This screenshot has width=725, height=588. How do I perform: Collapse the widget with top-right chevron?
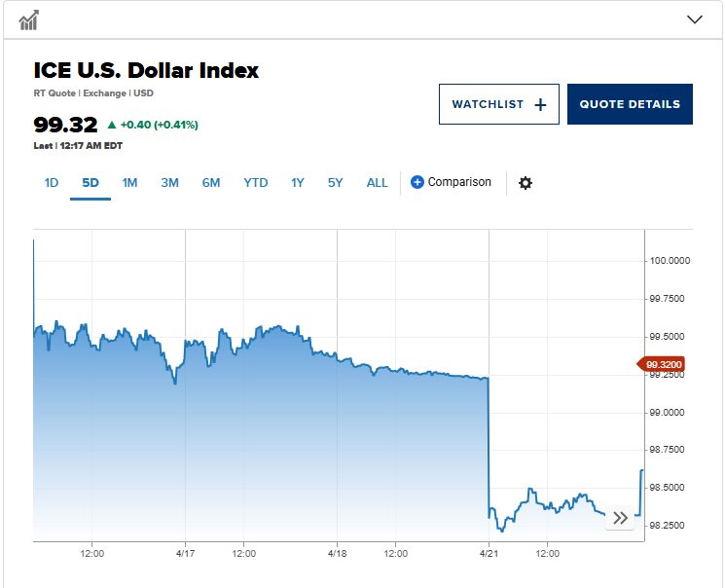(694, 19)
